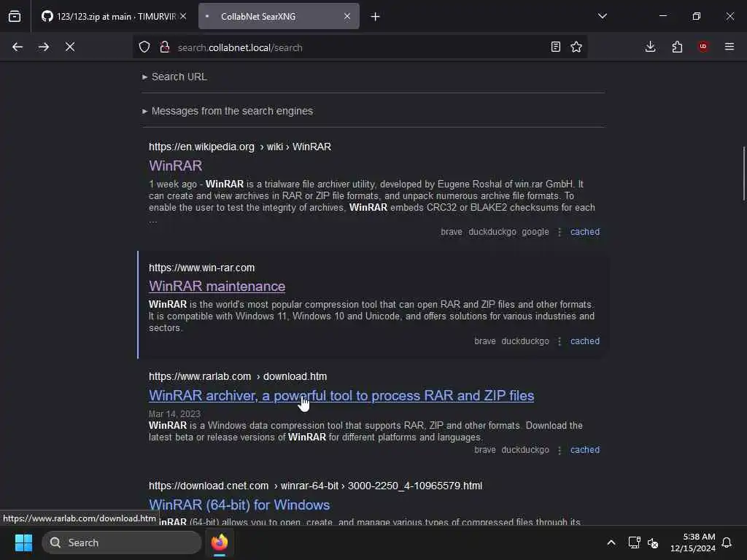747x560 pixels.
Task: Open the WinRAR maintenance result link
Action: (217, 286)
